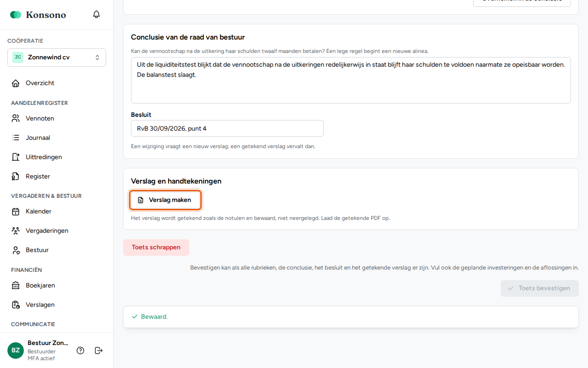Viewport: 588px width, 368px height.
Task: Click the Journaal list icon
Action: pyautogui.click(x=16, y=138)
